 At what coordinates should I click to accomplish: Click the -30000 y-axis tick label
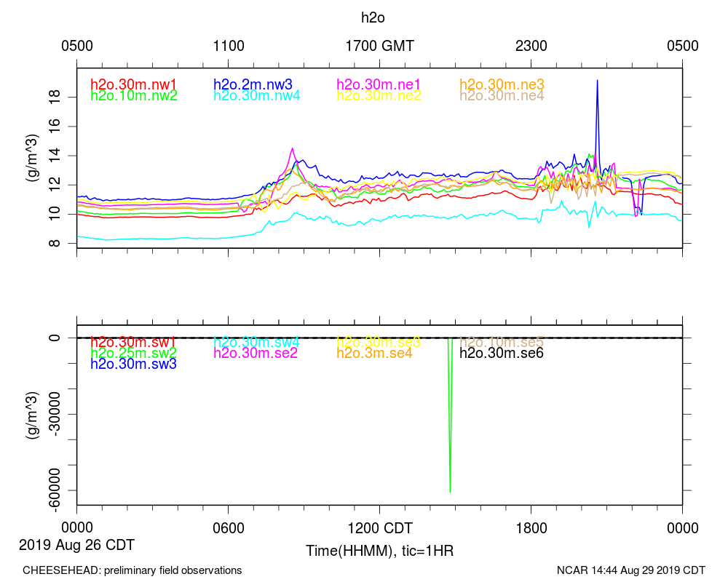tap(55, 414)
